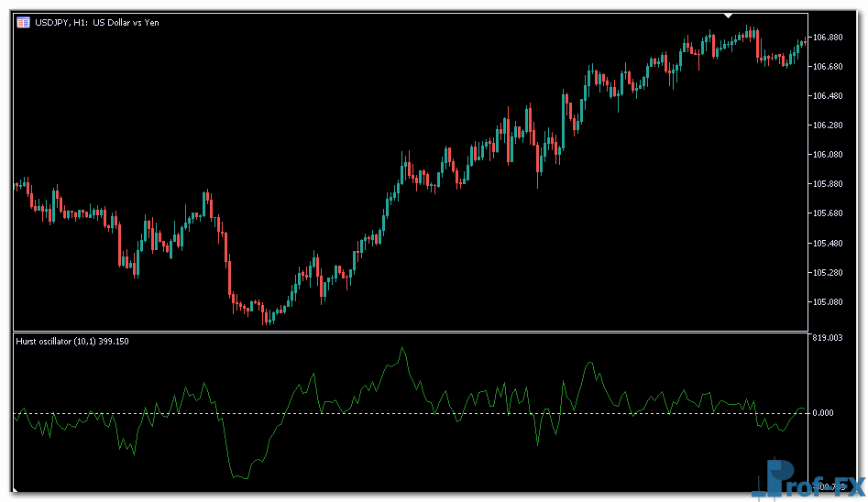The height and width of the screenshot is (502, 868).
Task: Click the 819.003 oscillator scale value
Action: (x=827, y=339)
